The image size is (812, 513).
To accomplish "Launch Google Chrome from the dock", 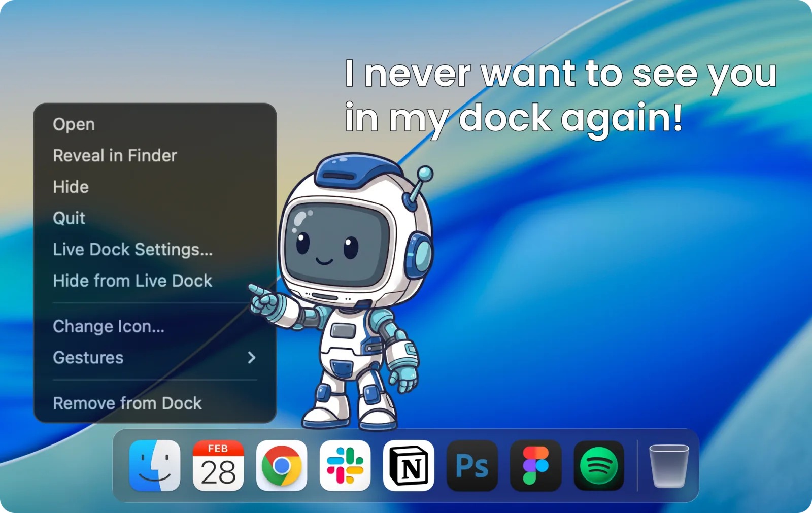I will (282, 466).
